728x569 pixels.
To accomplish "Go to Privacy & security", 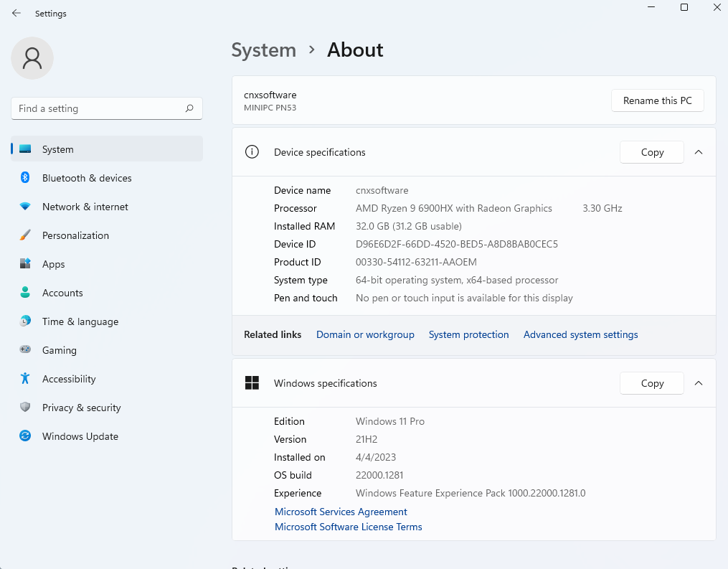I will pyautogui.click(x=107, y=408).
